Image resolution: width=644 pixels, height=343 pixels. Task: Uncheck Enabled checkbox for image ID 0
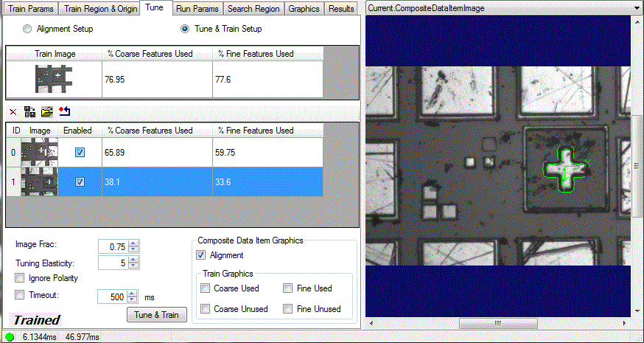pyautogui.click(x=80, y=153)
